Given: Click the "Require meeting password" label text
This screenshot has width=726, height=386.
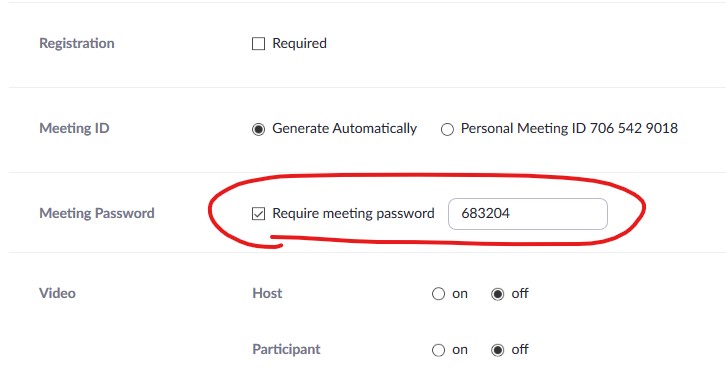Looking at the screenshot, I should (353, 213).
